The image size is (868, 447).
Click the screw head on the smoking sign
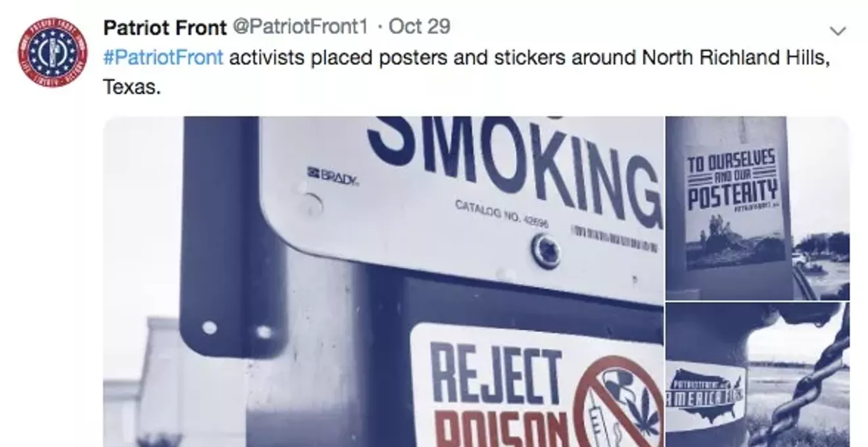point(546,251)
